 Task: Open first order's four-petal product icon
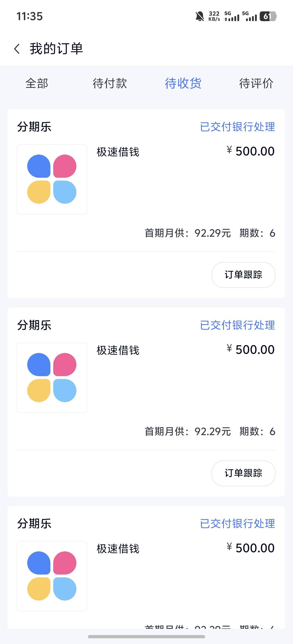click(x=52, y=179)
